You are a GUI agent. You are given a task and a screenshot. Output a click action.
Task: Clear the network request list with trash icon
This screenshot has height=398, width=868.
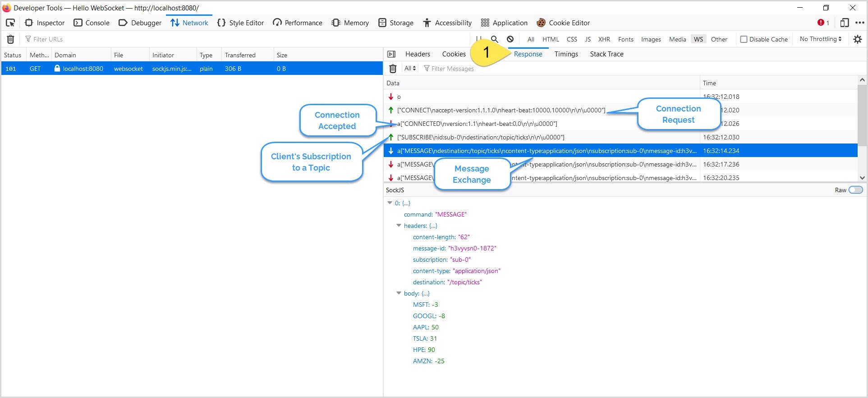(x=10, y=39)
